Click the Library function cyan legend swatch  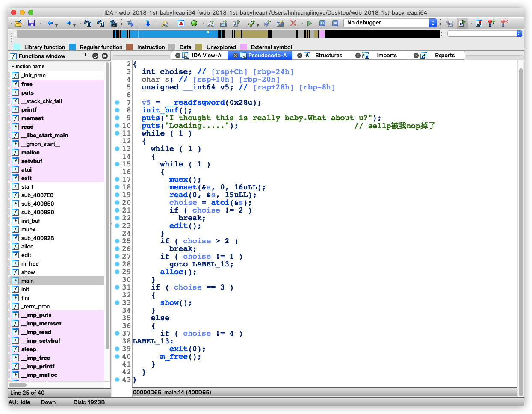click(17, 47)
